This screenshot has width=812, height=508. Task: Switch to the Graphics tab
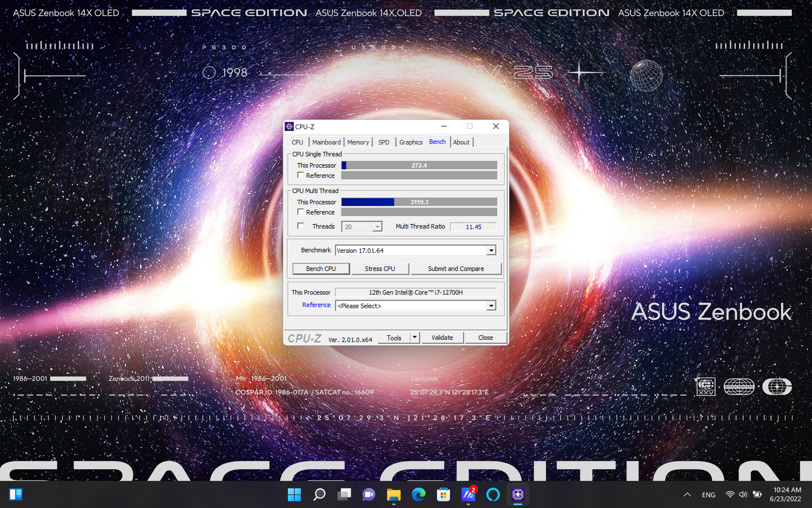tap(410, 142)
